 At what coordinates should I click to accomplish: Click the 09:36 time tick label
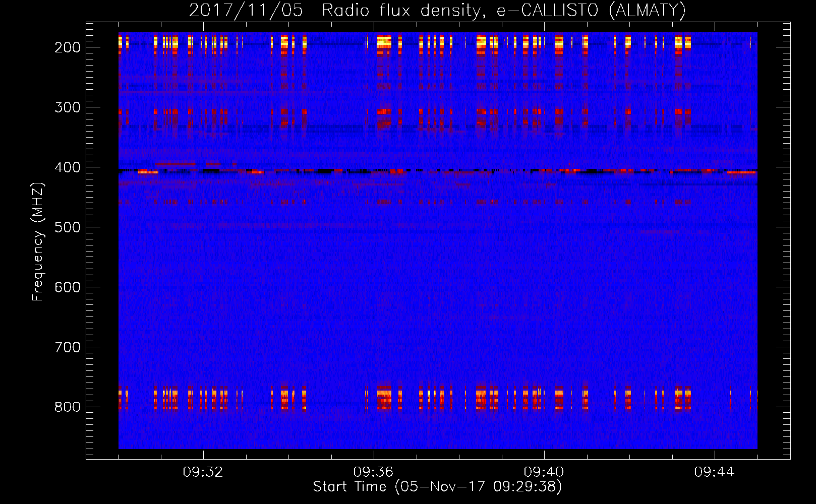click(x=374, y=472)
